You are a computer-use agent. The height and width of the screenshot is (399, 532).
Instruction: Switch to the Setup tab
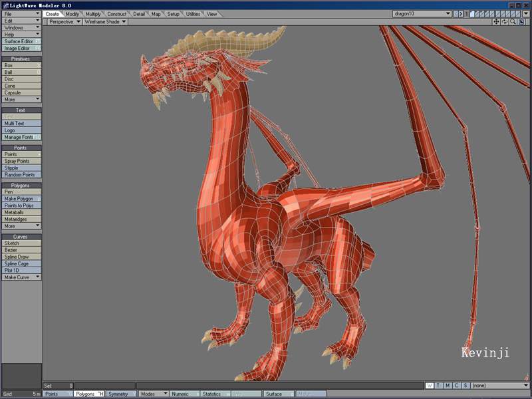pyautogui.click(x=174, y=14)
